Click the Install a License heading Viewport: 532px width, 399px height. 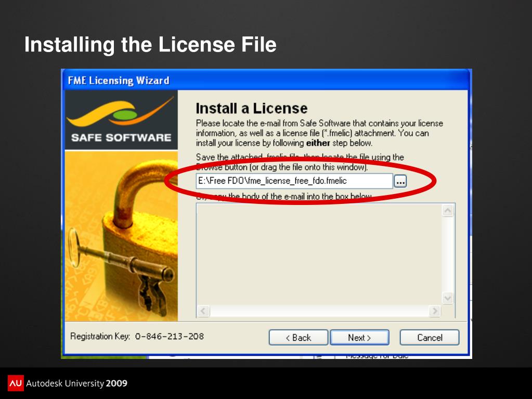tap(252, 109)
